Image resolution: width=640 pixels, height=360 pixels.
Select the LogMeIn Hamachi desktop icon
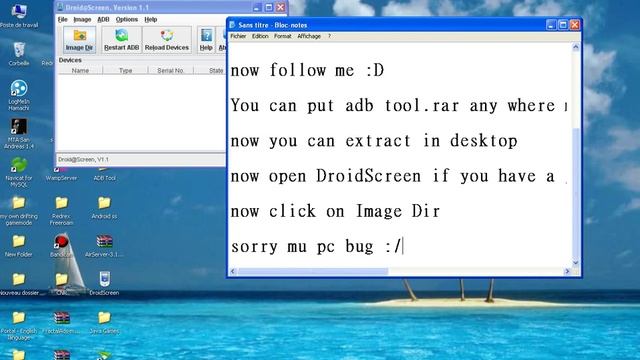[19, 95]
